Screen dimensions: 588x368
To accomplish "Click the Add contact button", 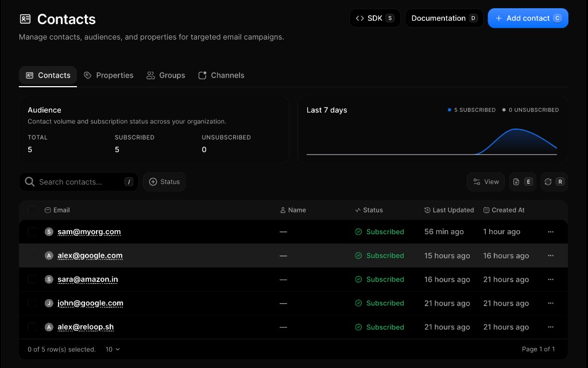I will [528, 18].
